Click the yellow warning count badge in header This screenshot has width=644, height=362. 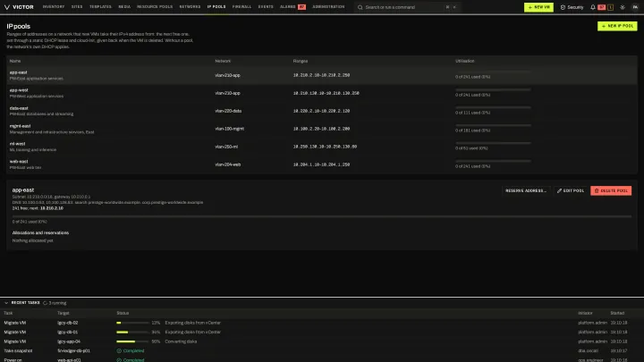(x=610, y=7)
